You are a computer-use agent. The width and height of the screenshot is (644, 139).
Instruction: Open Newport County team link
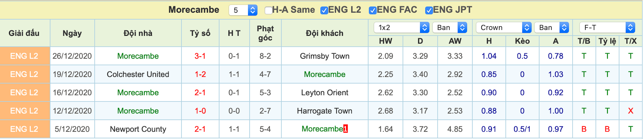138,129
